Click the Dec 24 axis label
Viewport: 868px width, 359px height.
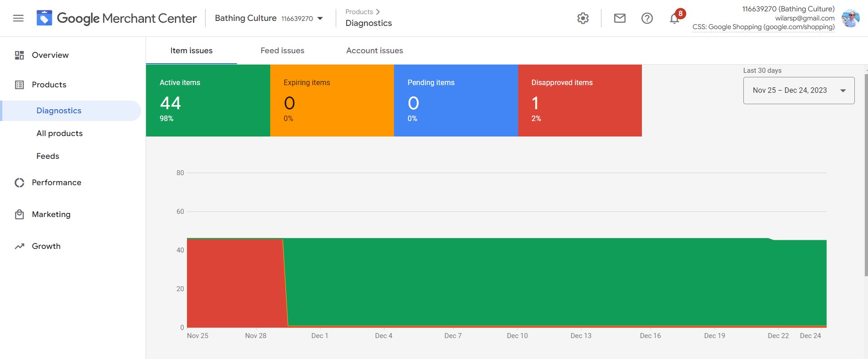coord(810,336)
